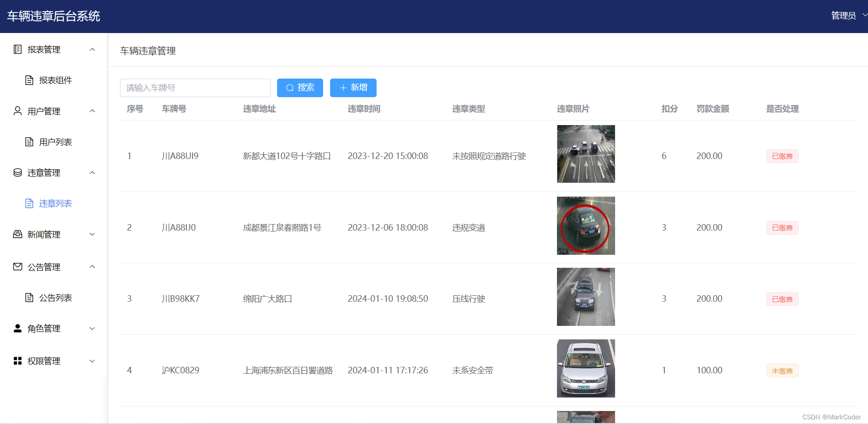This screenshot has height=424, width=868.
Task: Click the 违章列表 file icon
Action: [x=29, y=203]
